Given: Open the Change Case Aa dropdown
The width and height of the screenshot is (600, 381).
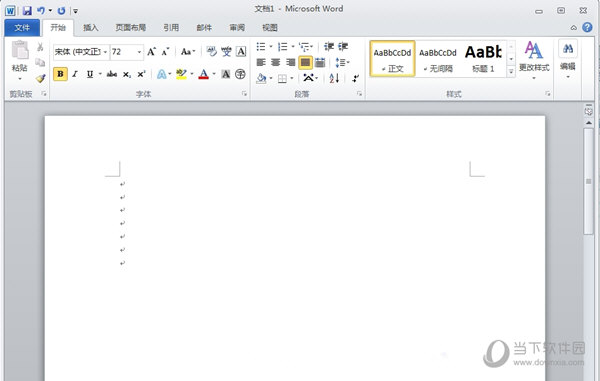Looking at the screenshot, I should point(188,51).
